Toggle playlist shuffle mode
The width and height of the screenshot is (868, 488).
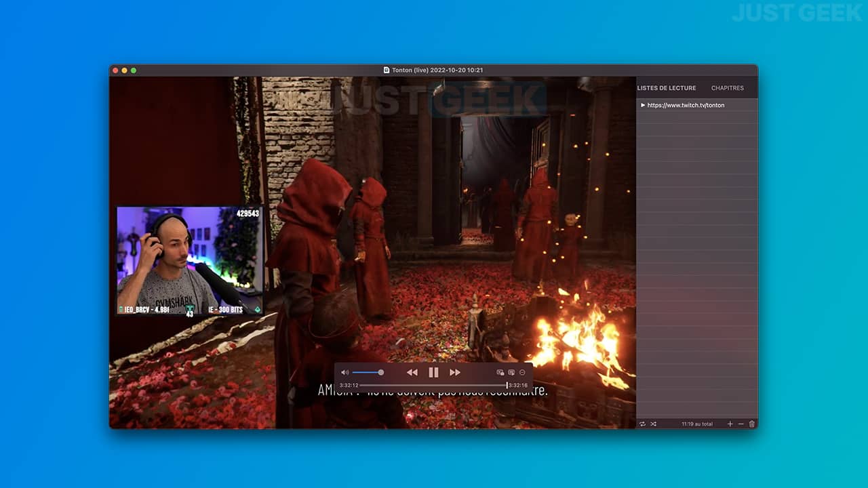coord(653,424)
